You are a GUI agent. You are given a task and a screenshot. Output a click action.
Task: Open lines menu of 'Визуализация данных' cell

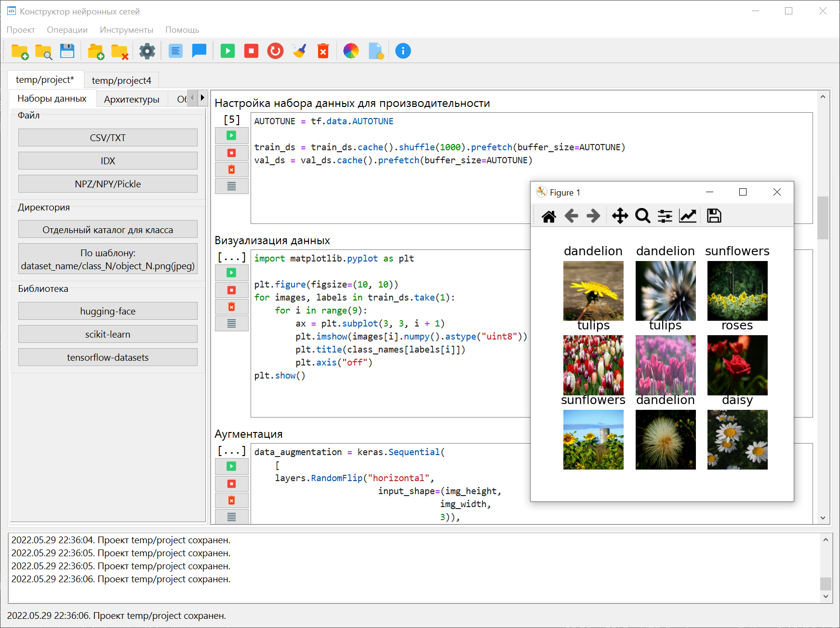[x=231, y=323]
